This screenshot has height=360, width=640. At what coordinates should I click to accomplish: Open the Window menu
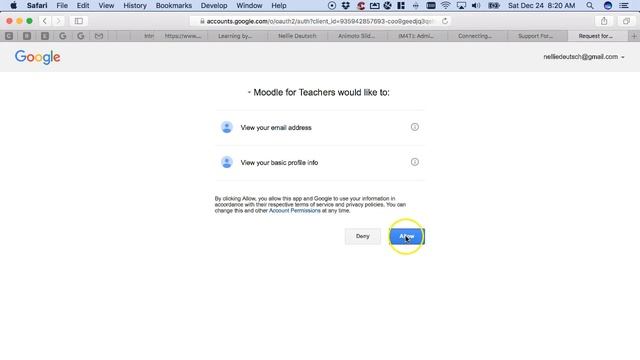tap(249, 5)
